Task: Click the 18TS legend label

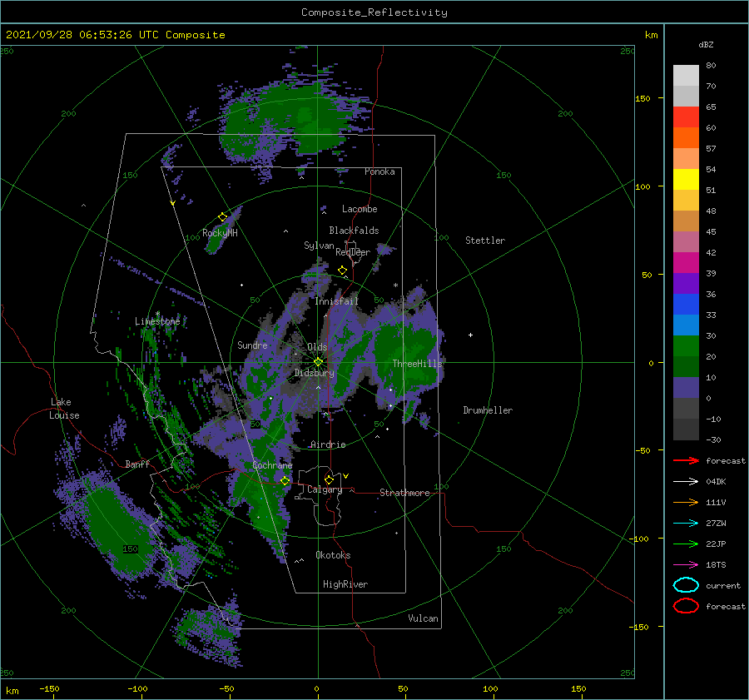Action: click(x=716, y=565)
